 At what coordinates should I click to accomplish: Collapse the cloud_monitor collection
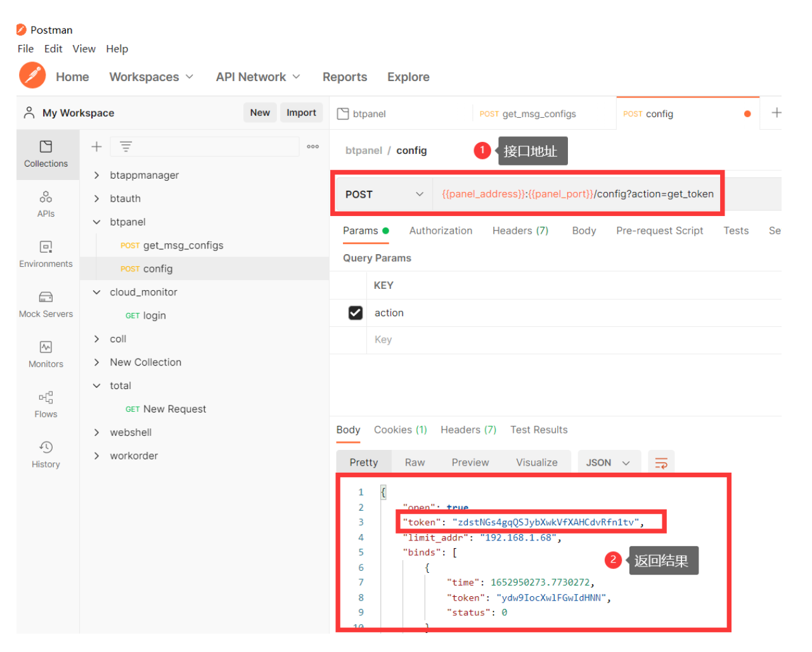[x=97, y=292]
